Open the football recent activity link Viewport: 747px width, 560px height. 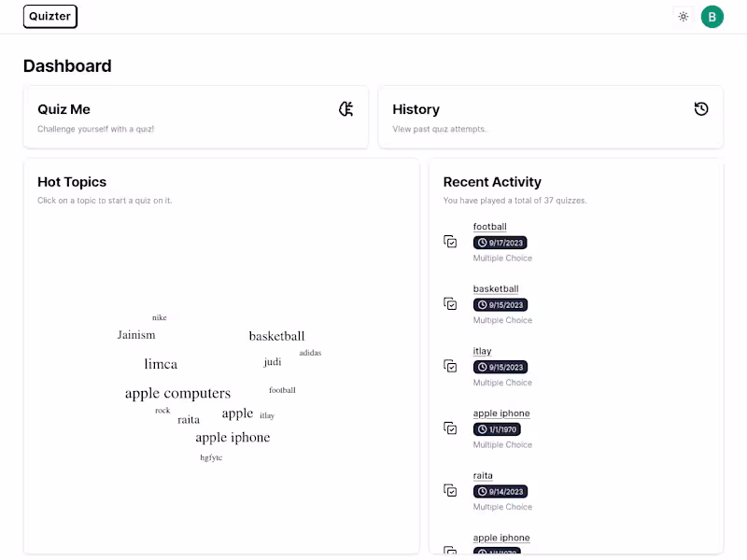tap(489, 227)
